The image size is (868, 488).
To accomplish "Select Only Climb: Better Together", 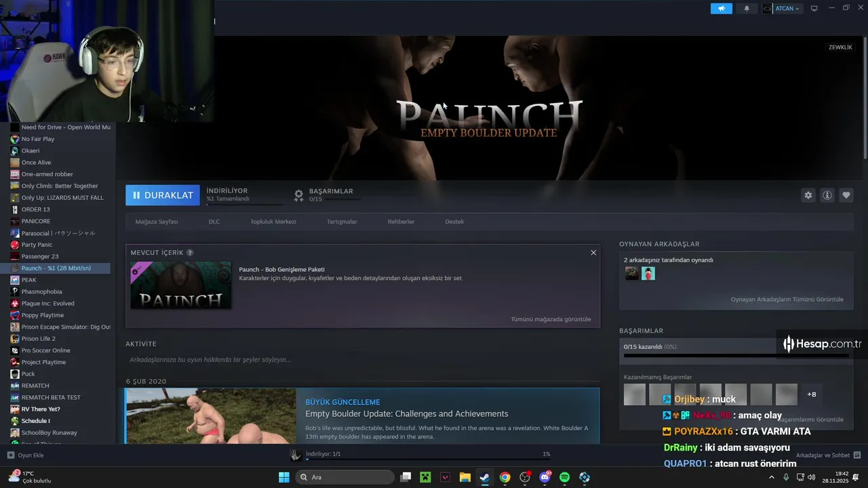I will click(x=60, y=186).
